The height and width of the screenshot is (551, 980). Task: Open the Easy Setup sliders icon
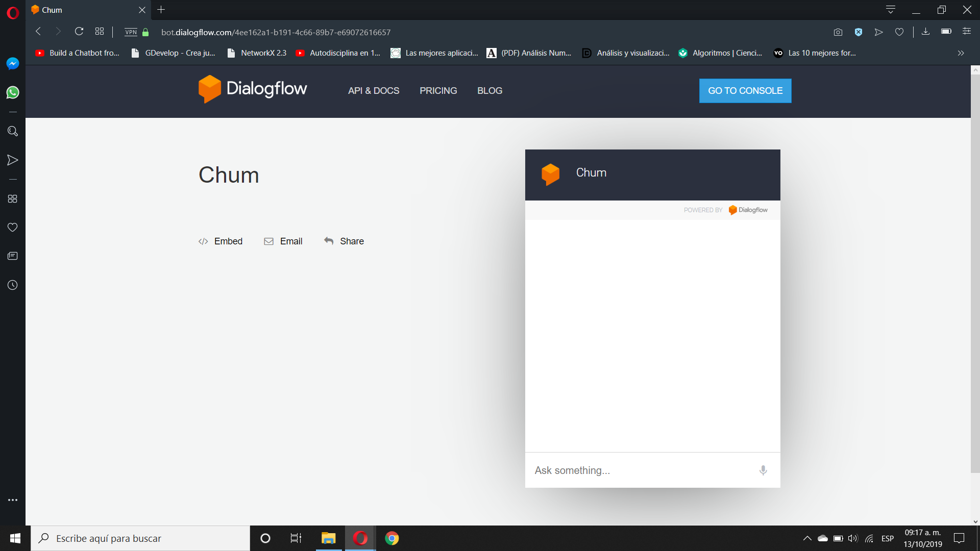click(x=967, y=32)
